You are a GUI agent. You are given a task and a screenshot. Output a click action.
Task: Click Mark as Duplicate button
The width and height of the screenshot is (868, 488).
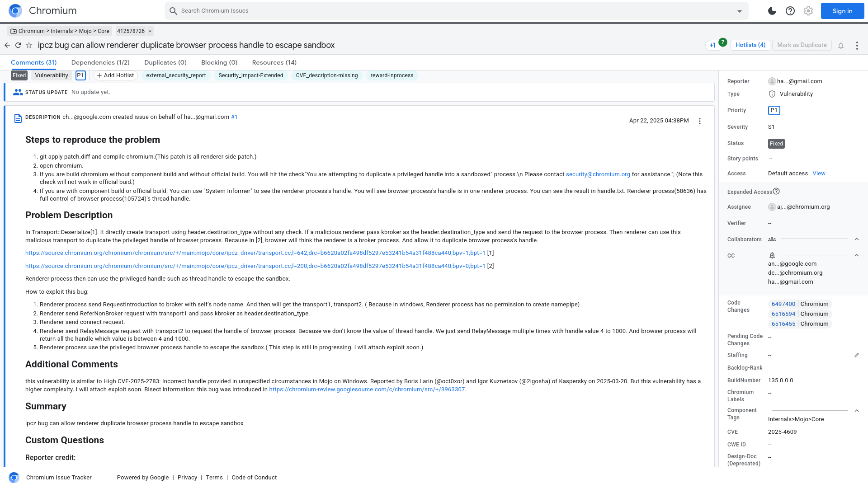click(802, 45)
